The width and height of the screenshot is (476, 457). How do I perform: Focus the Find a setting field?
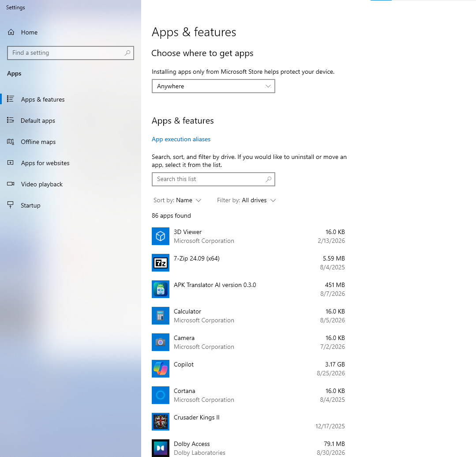[71, 53]
